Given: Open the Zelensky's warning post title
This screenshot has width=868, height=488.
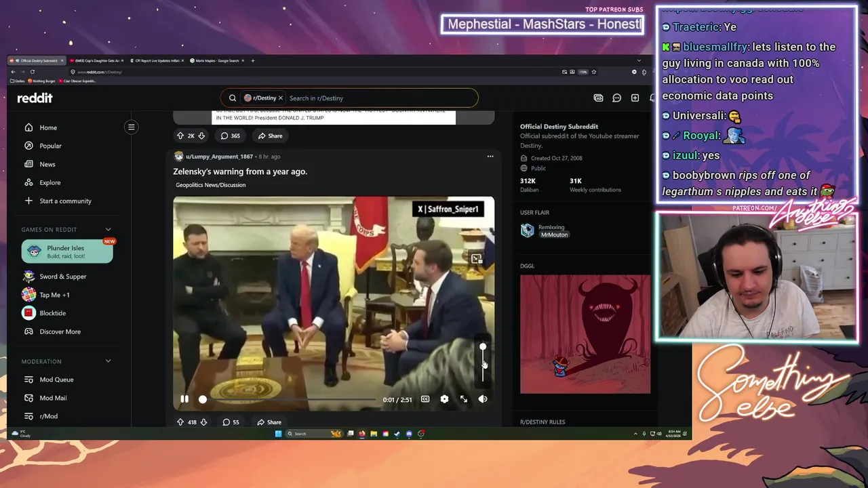Looking at the screenshot, I should (240, 171).
